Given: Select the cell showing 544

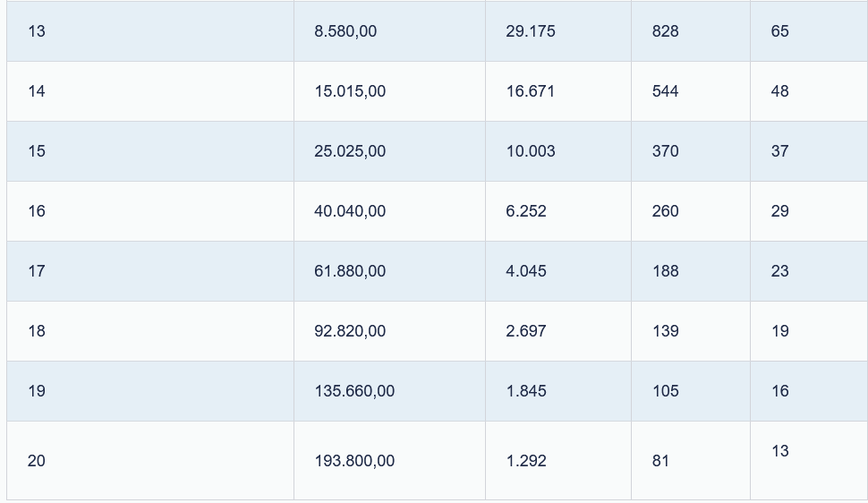Looking at the screenshot, I should (665, 91).
